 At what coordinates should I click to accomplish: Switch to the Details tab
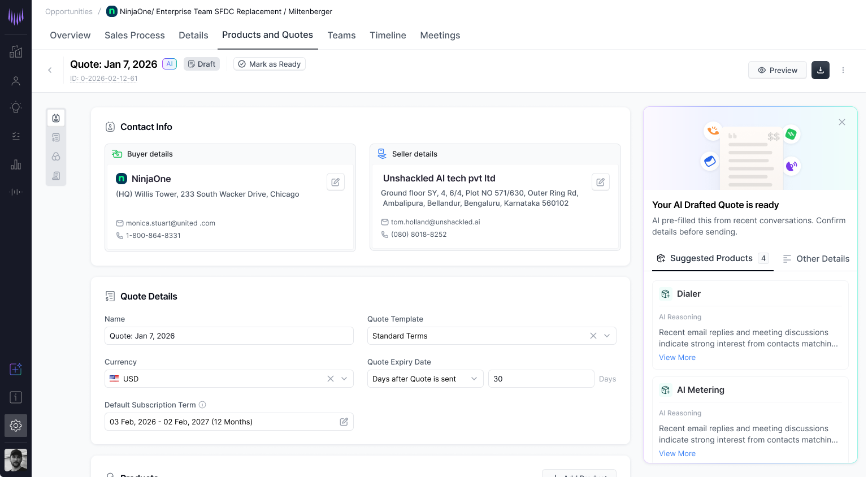(x=193, y=35)
